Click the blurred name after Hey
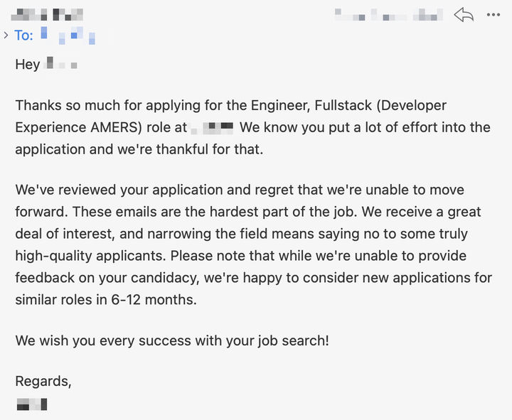This screenshot has width=512, height=420. click(x=60, y=63)
